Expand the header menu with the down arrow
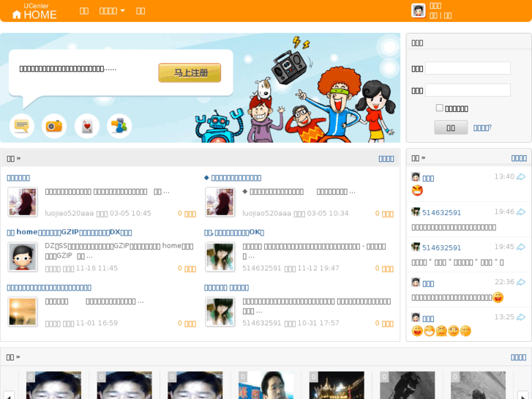532x399 pixels. [112, 11]
